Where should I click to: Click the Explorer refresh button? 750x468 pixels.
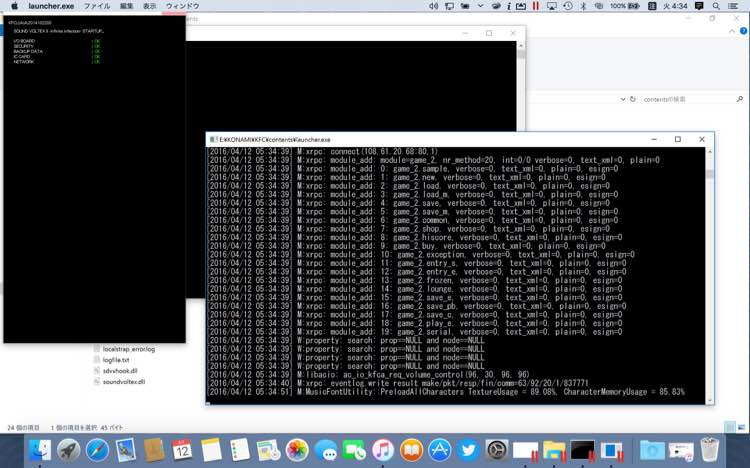(x=632, y=99)
